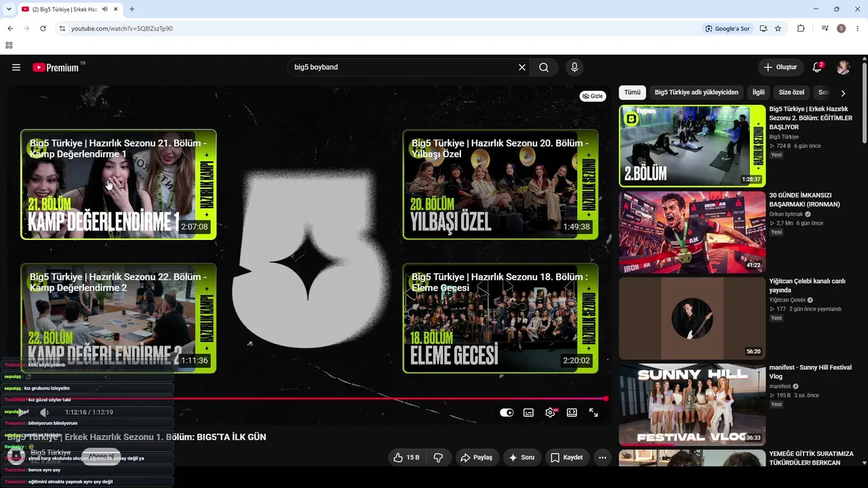Dislike the video
This screenshot has width=868, height=488.
(x=438, y=457)
